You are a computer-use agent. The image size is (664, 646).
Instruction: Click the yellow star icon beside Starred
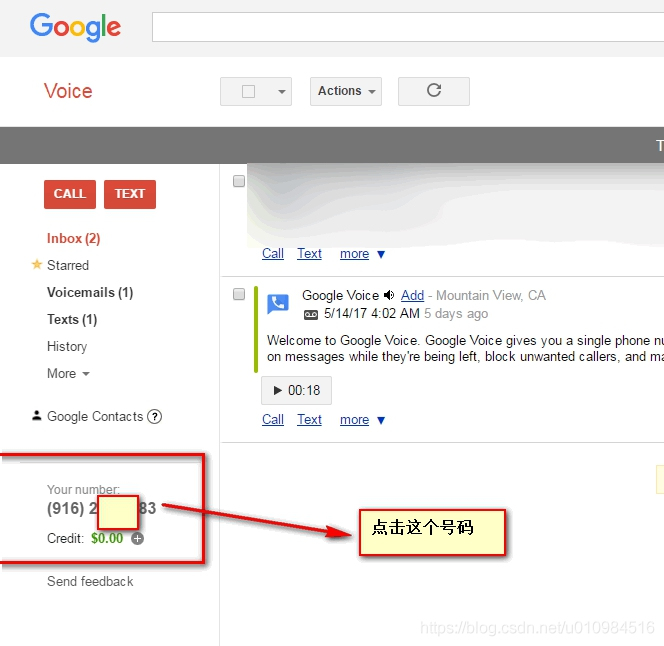[37, 264]
